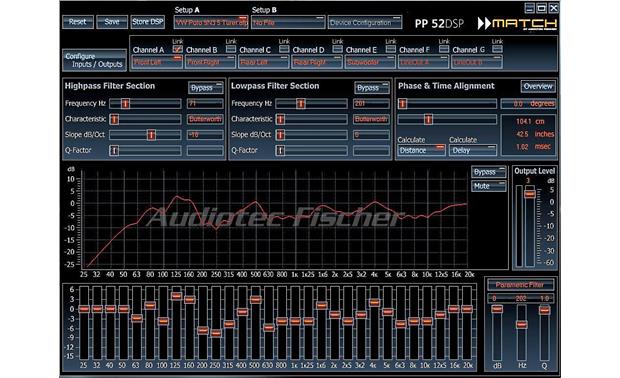
Task: Select the Channel G LineOut B button
Action: (477, 62)
